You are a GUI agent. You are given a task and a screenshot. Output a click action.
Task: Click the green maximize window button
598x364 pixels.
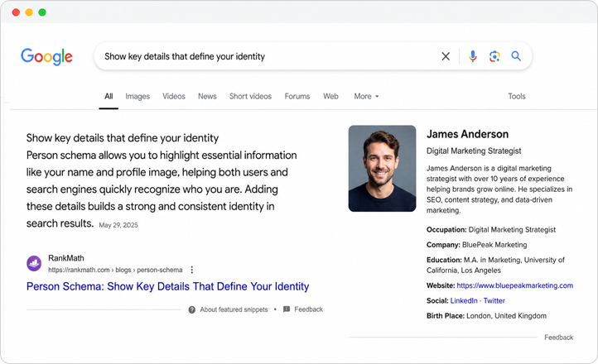click(x=42, y=12)
